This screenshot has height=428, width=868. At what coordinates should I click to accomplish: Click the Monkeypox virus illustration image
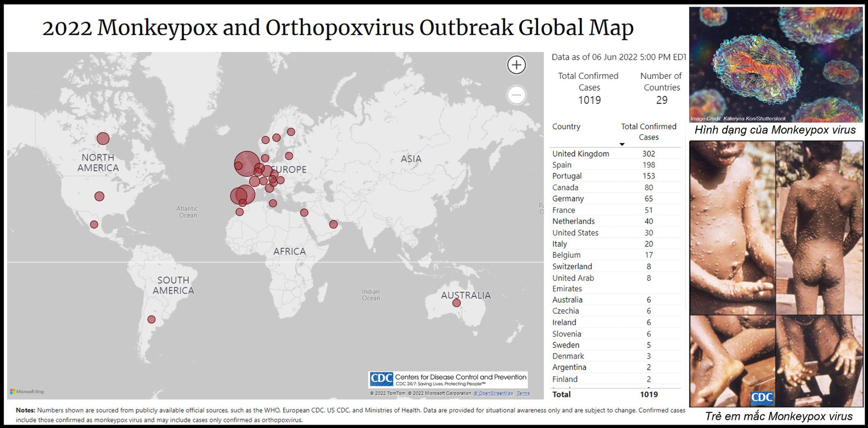(776, 64)
